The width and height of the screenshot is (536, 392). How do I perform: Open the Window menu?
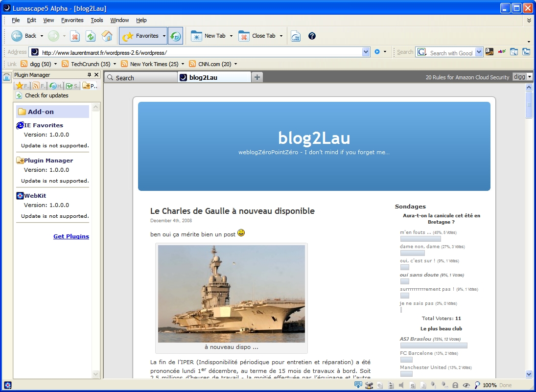pyautogui.click(x=119, y=20)
